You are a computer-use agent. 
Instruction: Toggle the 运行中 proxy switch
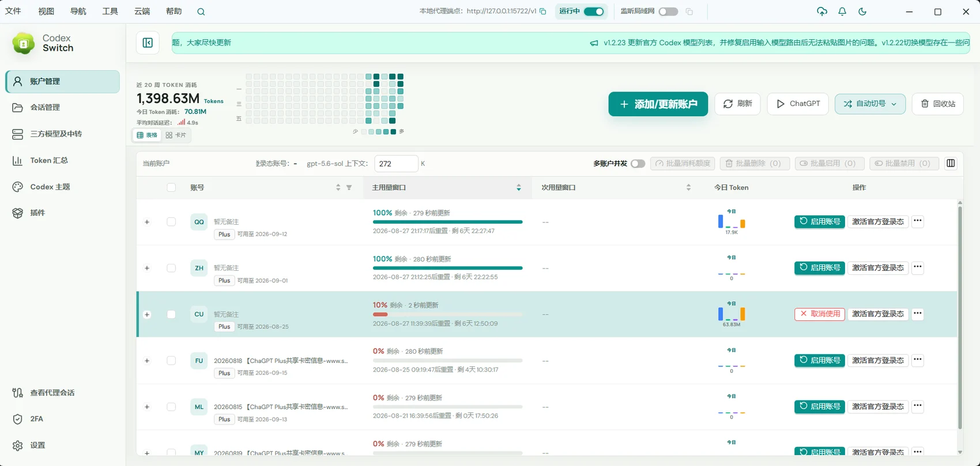[594, 12]
